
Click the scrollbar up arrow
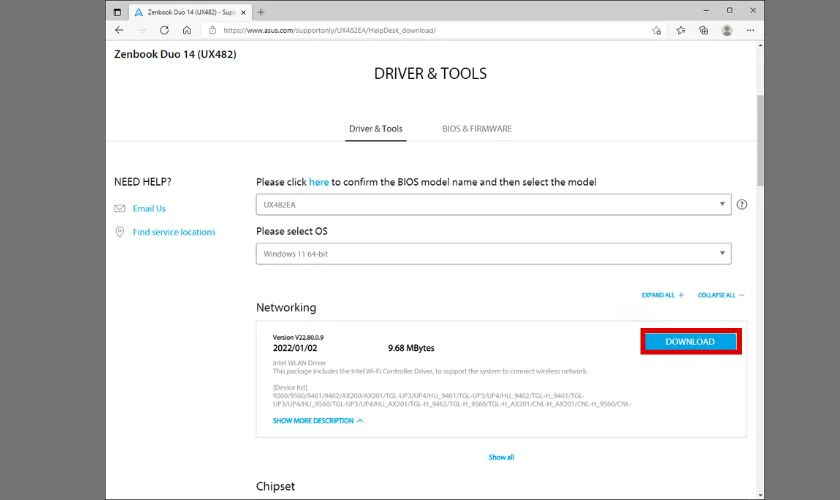click(x=760, y=46)
